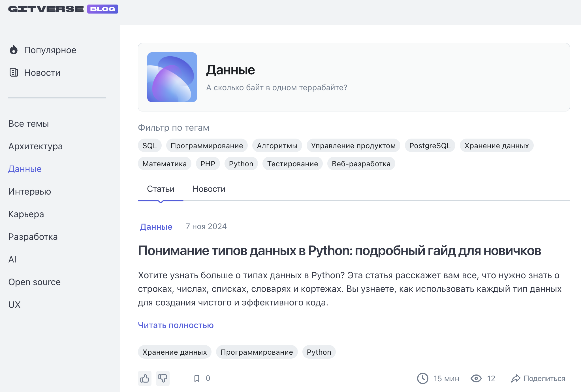Like the article with the thumbs-up icon

[144, 378]
